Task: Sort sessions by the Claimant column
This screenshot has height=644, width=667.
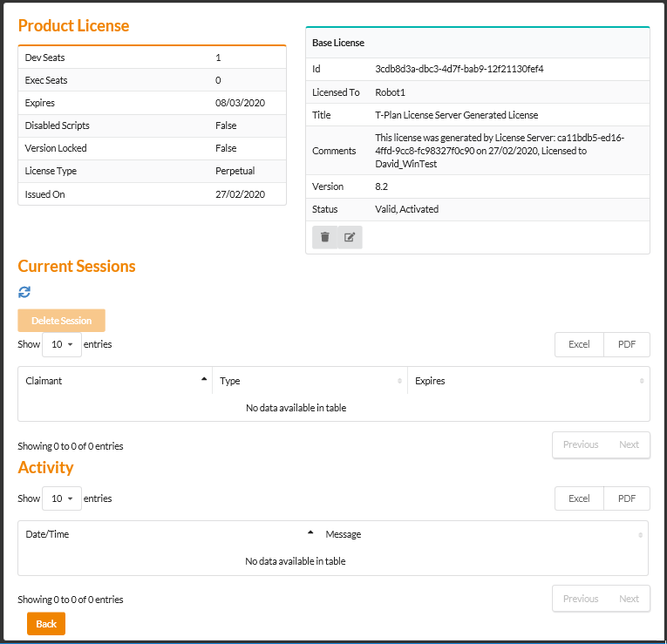Action: 114,381
